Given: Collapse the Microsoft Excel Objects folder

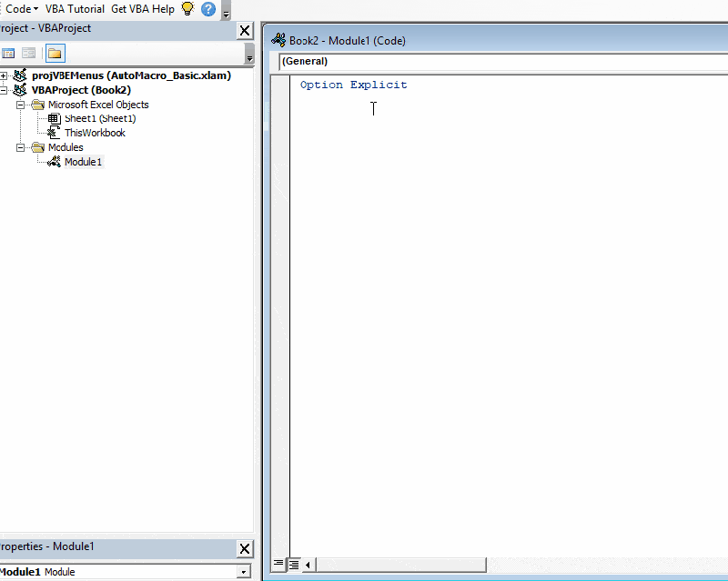Looking at the screenshot, I should [x=21, y=104].
